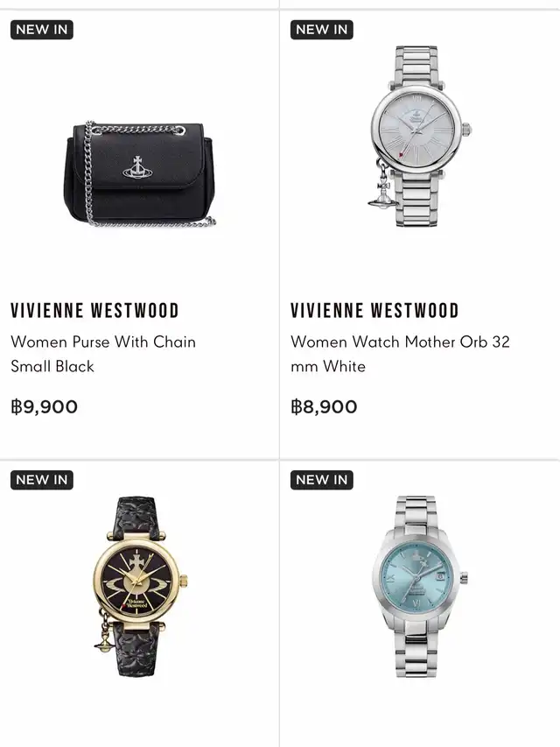
Task: Click the orb logo on the black purse
Action: click(137, 167)
